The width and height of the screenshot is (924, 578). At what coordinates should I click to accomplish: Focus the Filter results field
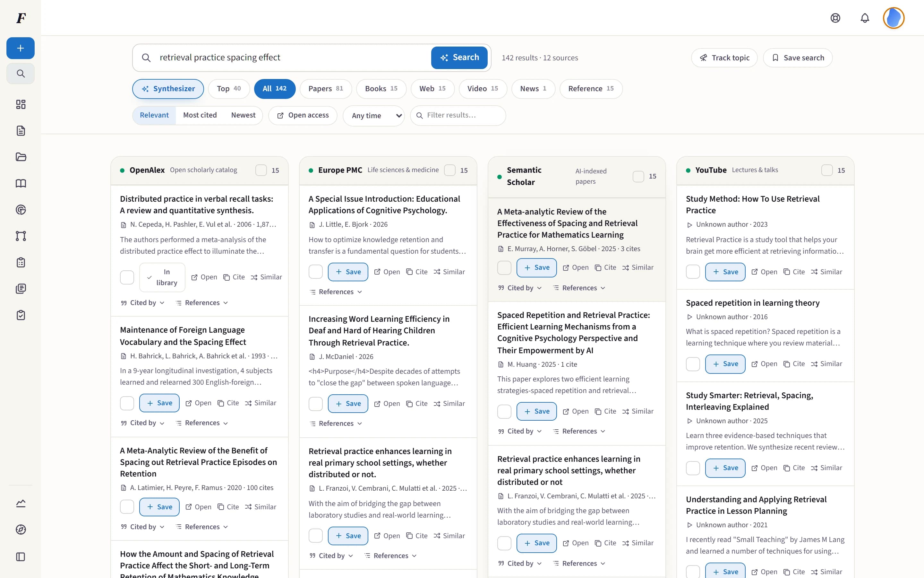coord(458,116)
